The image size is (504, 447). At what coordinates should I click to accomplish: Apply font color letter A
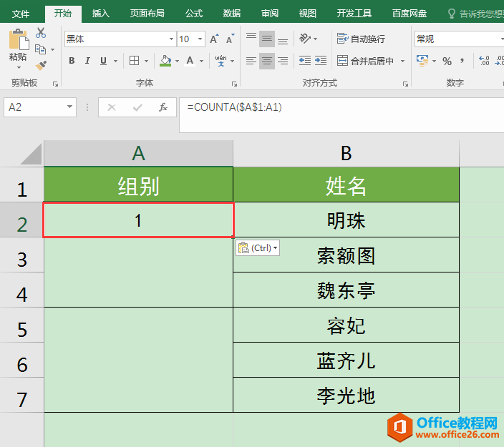tap(190, 61)
